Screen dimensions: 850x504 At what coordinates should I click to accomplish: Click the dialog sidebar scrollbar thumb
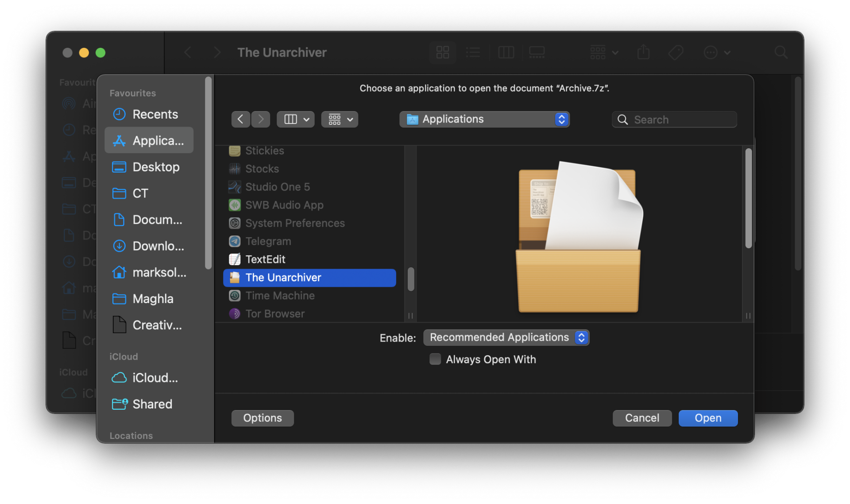pos(208,173)
